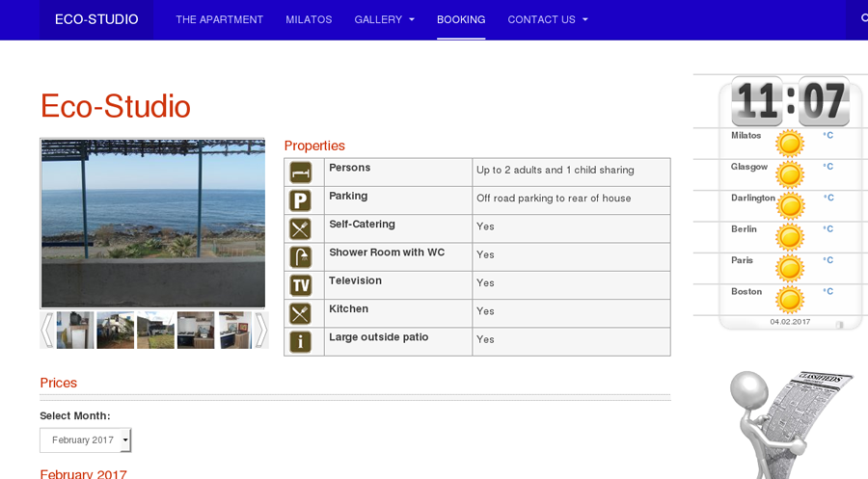Expand the Contact Us menu

(x=548, y=19)
